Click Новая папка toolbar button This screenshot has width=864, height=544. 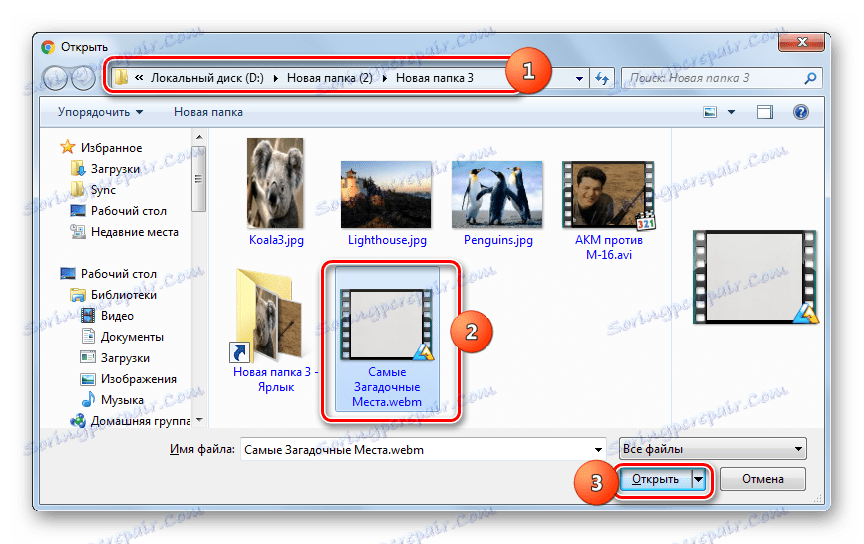208,112
